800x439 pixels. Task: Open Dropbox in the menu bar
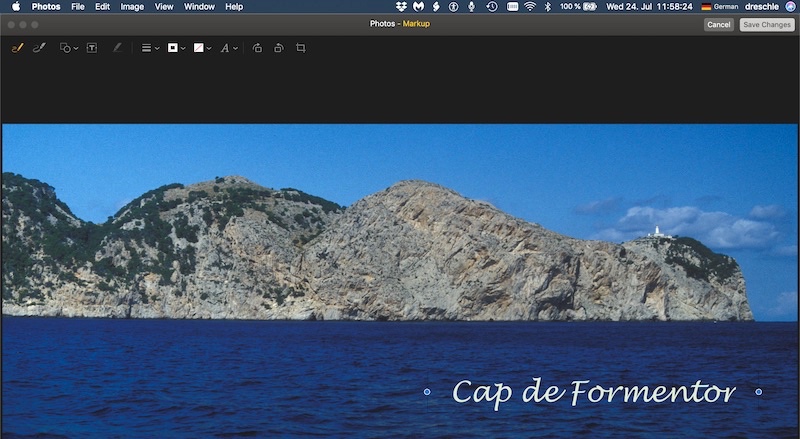tap(401, 6)
